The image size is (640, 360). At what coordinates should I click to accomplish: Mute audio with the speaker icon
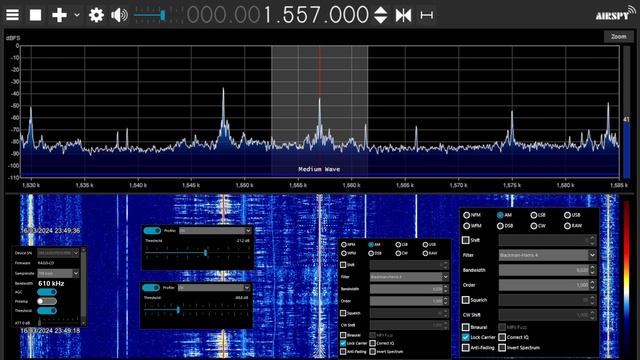[119, 15]
